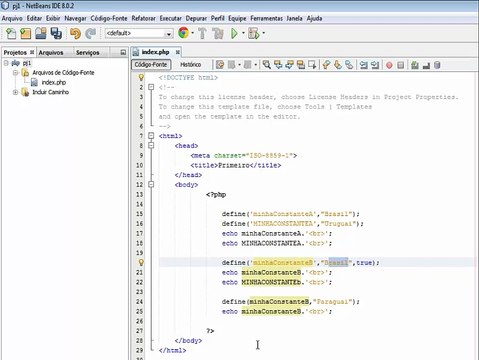Click the Find Previous Occurrence icon
This screenshot has height=360, width=479.
click(278, 65)
